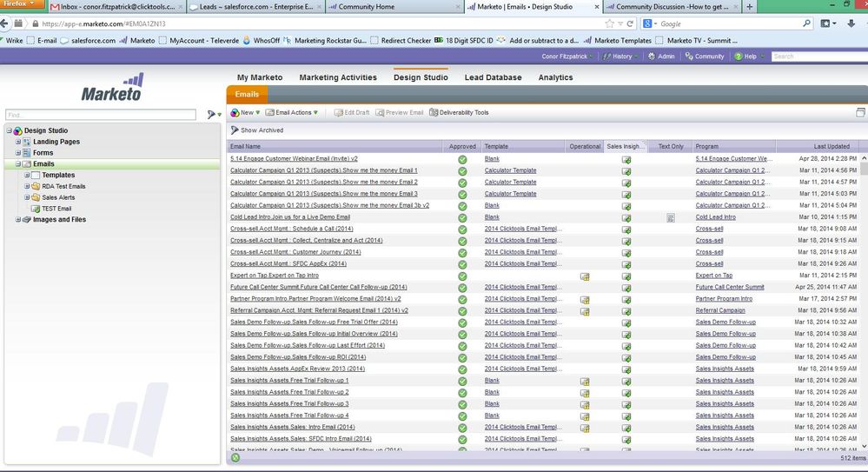
Task: Collapse the Emails tree node
Action: (17, 164)
